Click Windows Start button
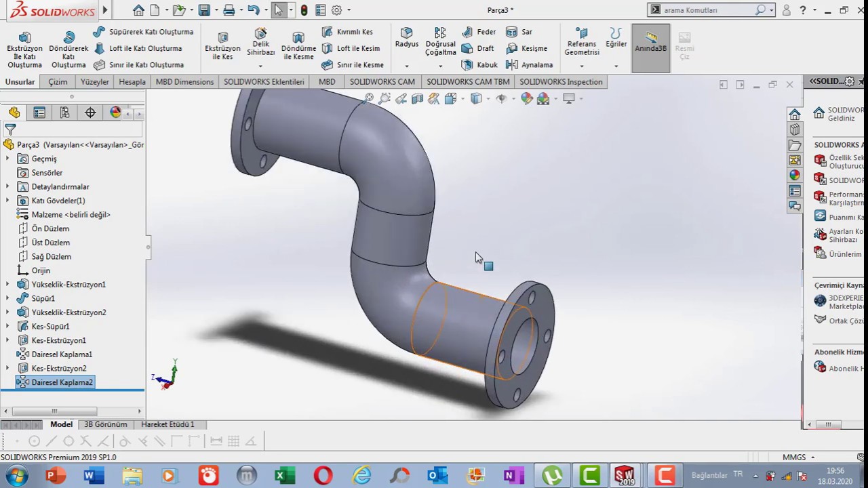The width and height of the screenshot is (868, 488). point(17,476)
